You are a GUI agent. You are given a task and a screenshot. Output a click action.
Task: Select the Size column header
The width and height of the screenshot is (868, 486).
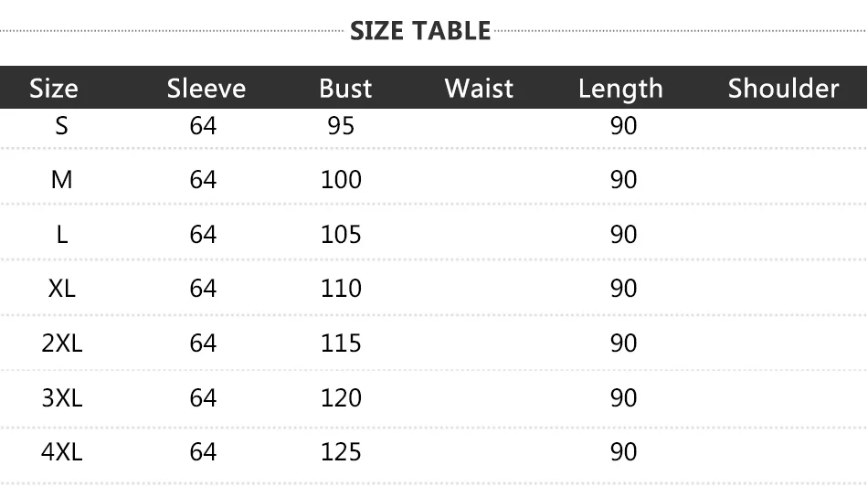(x=54, y=89)
